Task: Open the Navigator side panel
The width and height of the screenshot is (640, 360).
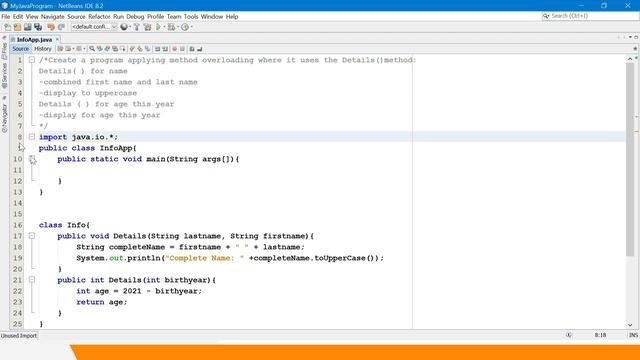Action: pos(4,118)
